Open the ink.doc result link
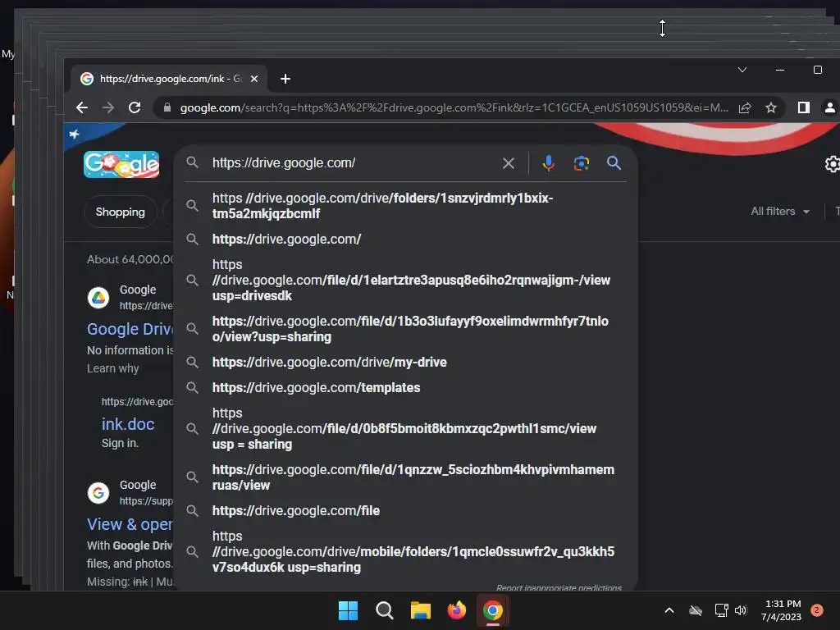Viewport: 840px width, 630px height. (x=128, y=424)
